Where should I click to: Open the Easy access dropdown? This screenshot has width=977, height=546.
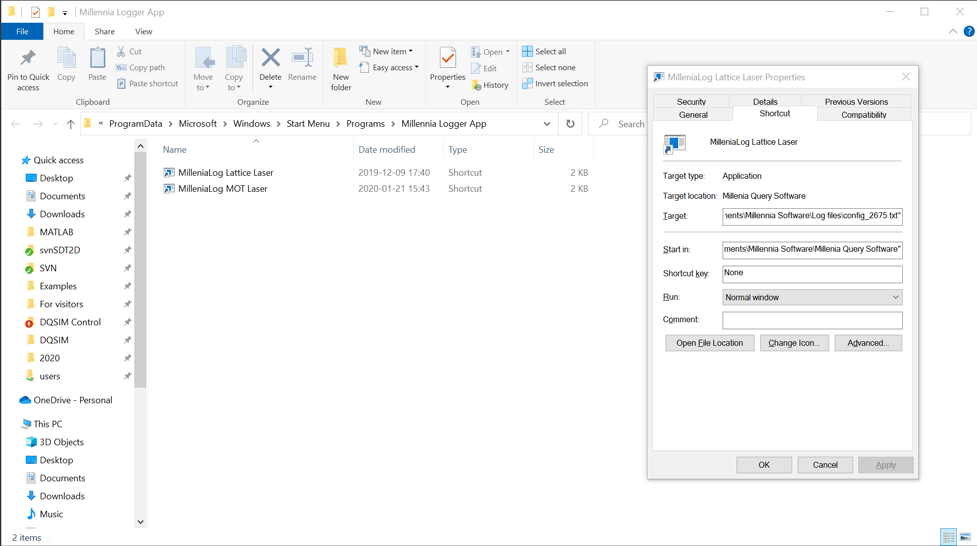pyautogui.click(x=389, y=67)
